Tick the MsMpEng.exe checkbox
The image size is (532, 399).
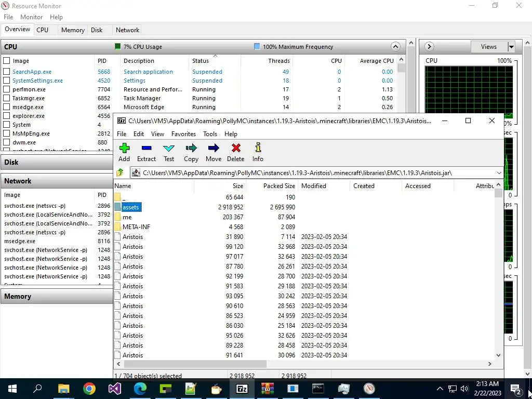[x=6, y=134]
